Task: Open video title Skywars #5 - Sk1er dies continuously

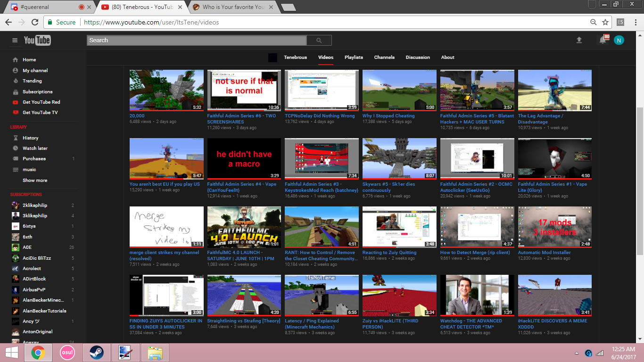Action: [388, 187]
